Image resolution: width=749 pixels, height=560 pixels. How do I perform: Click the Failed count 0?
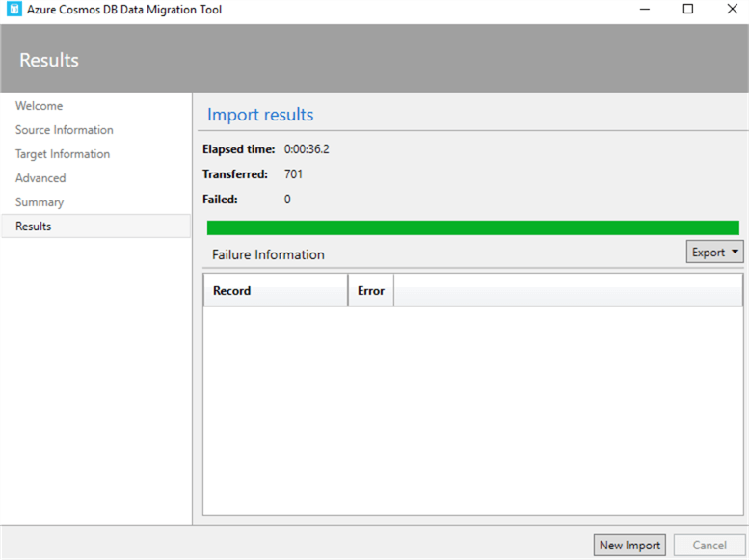[287, 199]
